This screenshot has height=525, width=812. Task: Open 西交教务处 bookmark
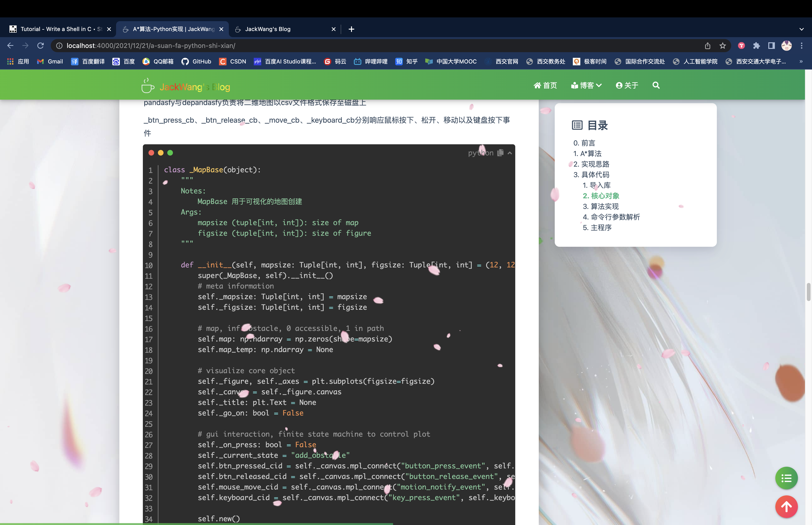tap(546, 61)
